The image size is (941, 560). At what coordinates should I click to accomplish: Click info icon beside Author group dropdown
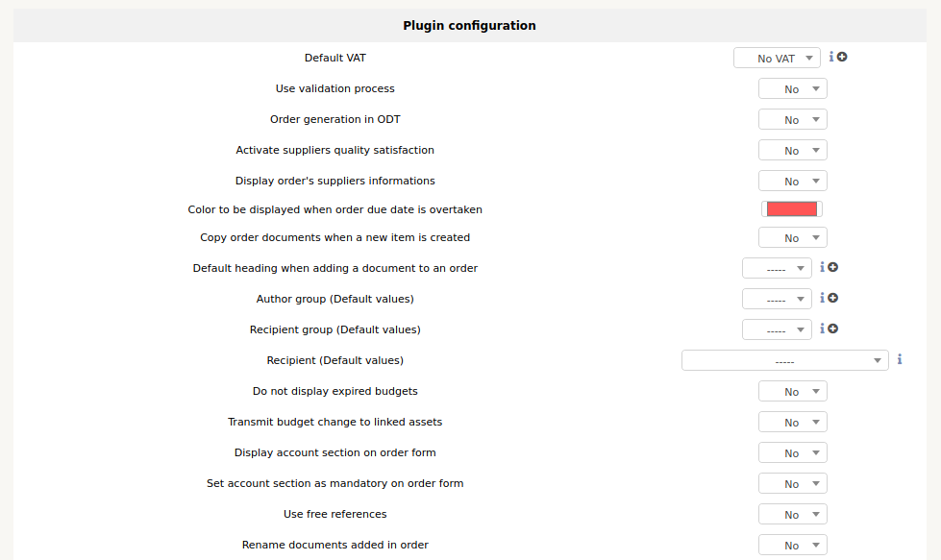(822, 299)
